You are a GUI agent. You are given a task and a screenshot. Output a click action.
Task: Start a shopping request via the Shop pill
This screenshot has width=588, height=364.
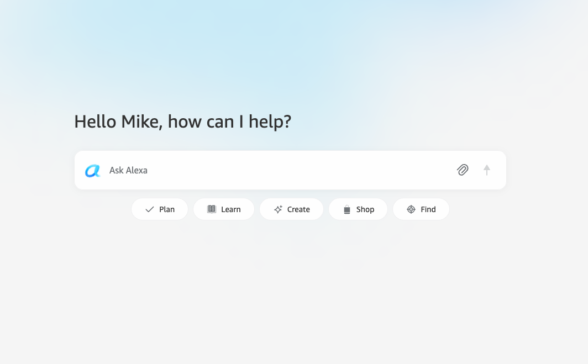(358, 209)
